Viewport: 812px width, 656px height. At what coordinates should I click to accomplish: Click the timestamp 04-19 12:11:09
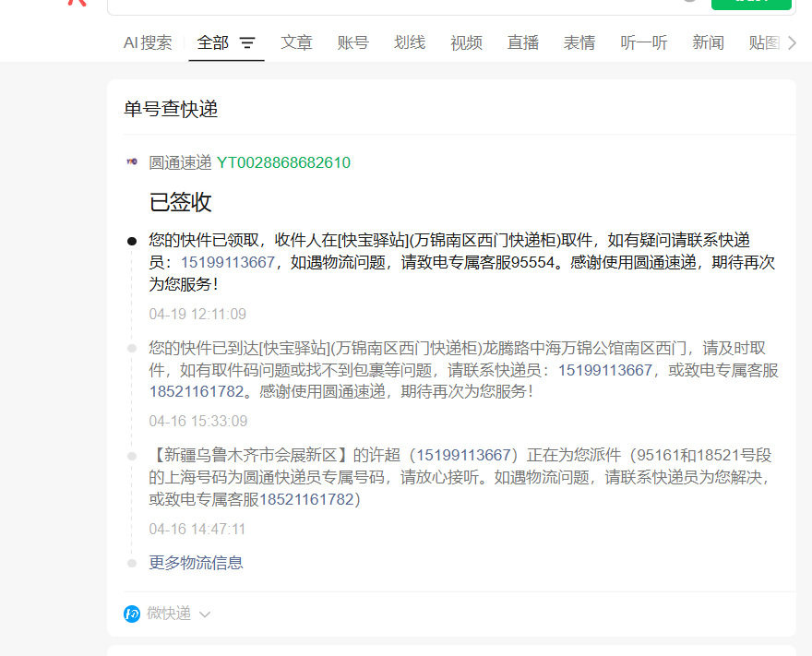(x=197, y=315)
